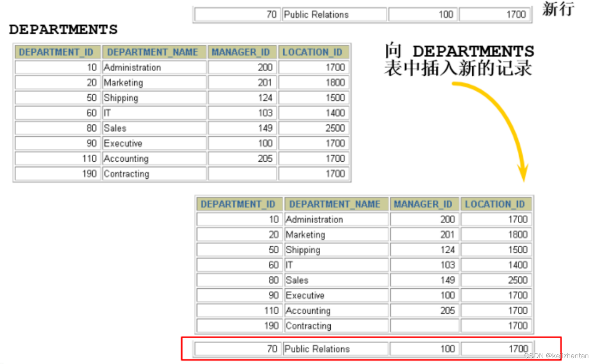Click Shipping in the upper-left table
595x364 pixels.
121,98
